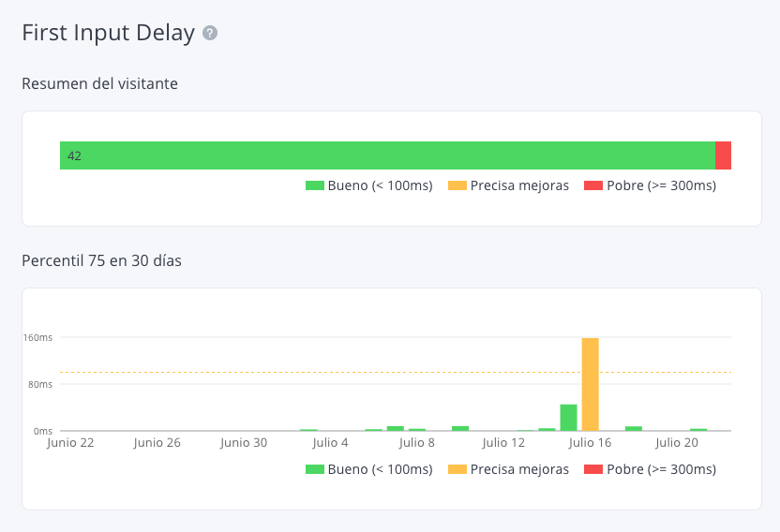Select the tall orange bar near Julio 16
The image size is (780, 532).
coord(590,384)
